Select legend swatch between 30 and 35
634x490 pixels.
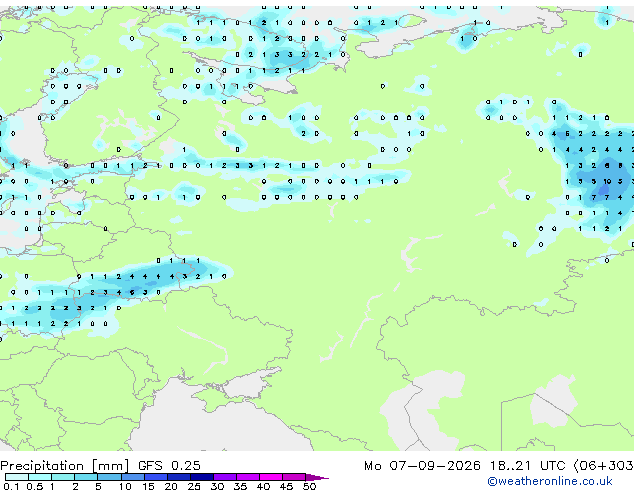pos(225,477)
